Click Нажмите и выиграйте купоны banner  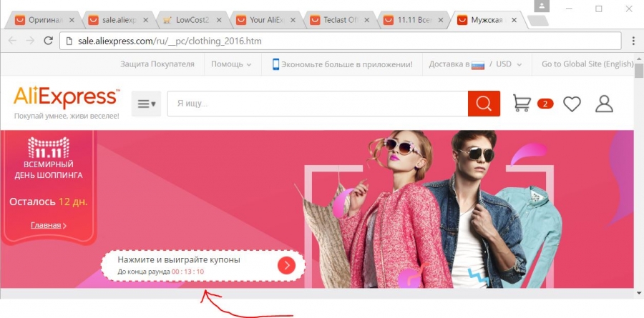click(x=203, y=266)
